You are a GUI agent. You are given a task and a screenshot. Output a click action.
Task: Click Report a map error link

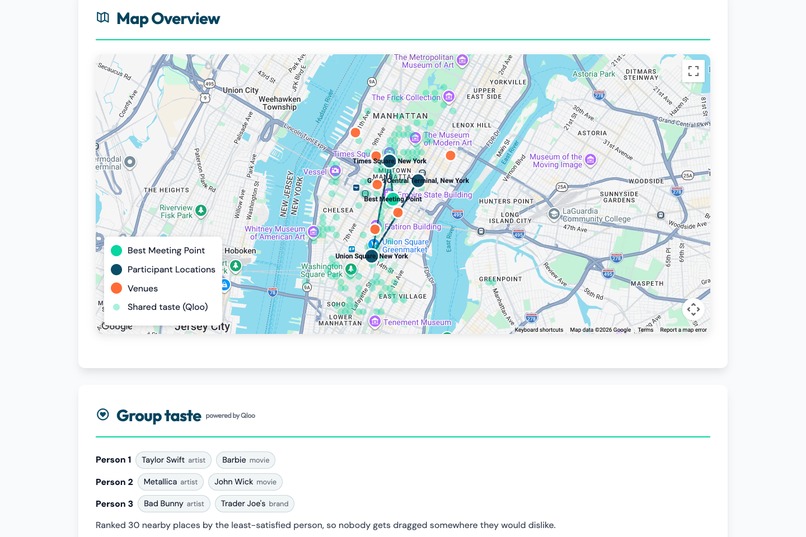pyautogui.click(x=683, y=330)
